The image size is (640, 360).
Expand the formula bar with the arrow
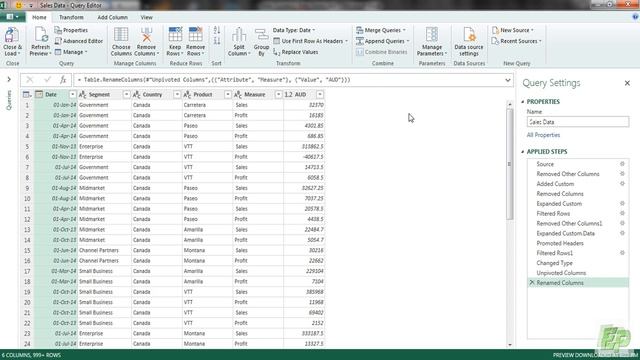pos(508,80)
